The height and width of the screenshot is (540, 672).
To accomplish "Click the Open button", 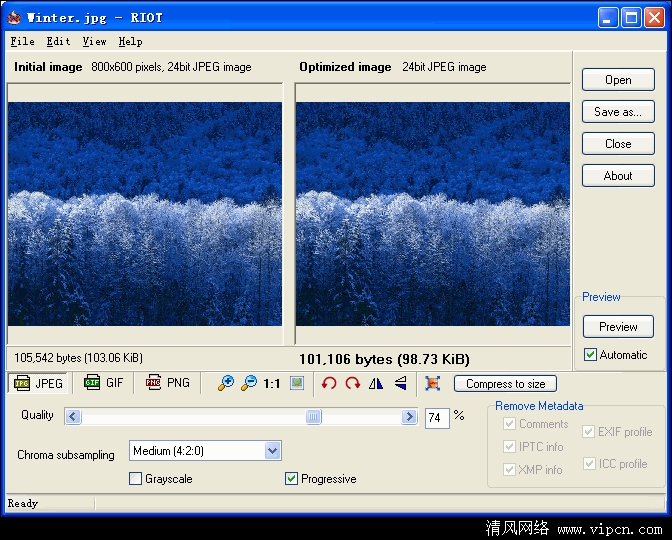I will click(x=618, y=80).
